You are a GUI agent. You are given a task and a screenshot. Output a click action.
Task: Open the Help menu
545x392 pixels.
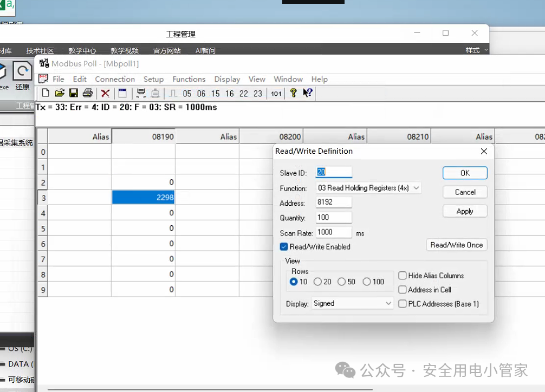[x=320, y=79]
